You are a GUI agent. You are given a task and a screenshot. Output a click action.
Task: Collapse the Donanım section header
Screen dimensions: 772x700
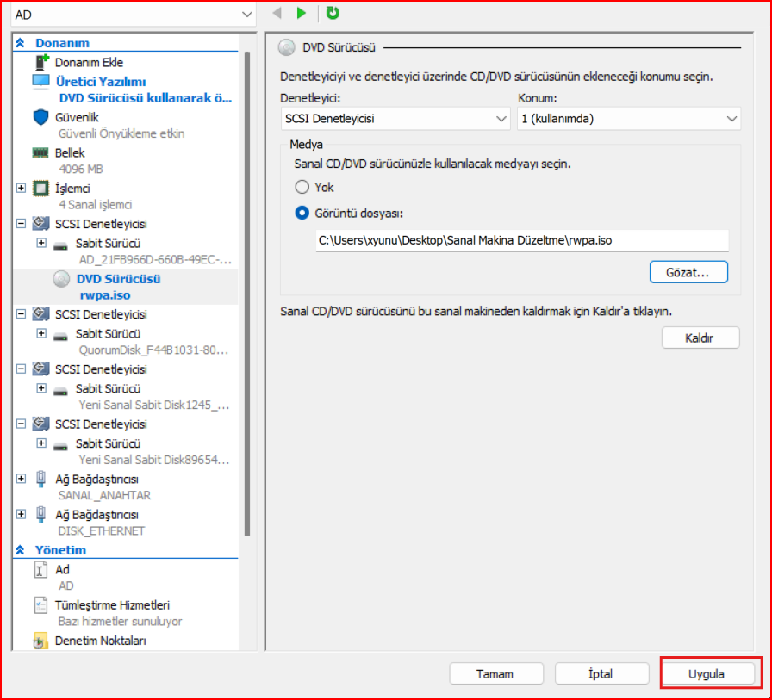click(x=21, y=43)
